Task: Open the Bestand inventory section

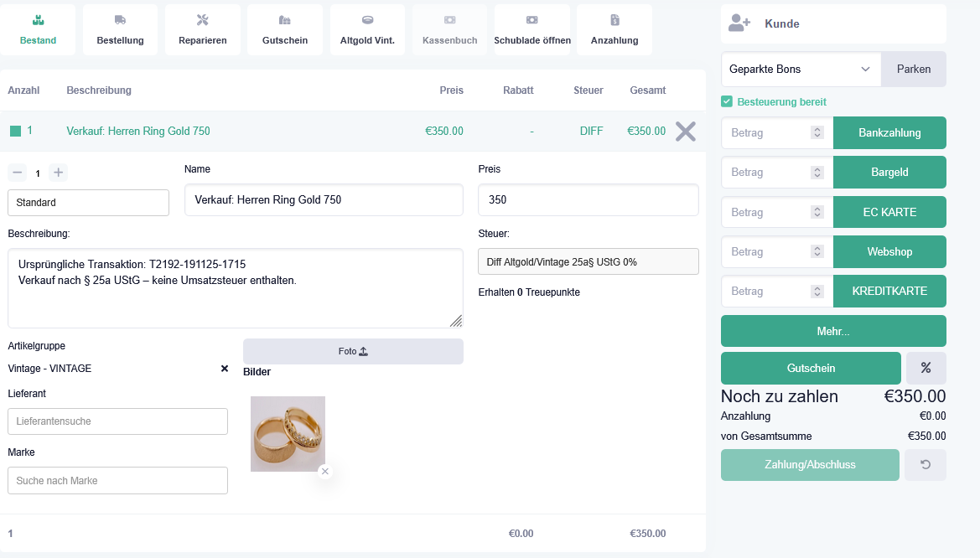Action: pos(37,30)
